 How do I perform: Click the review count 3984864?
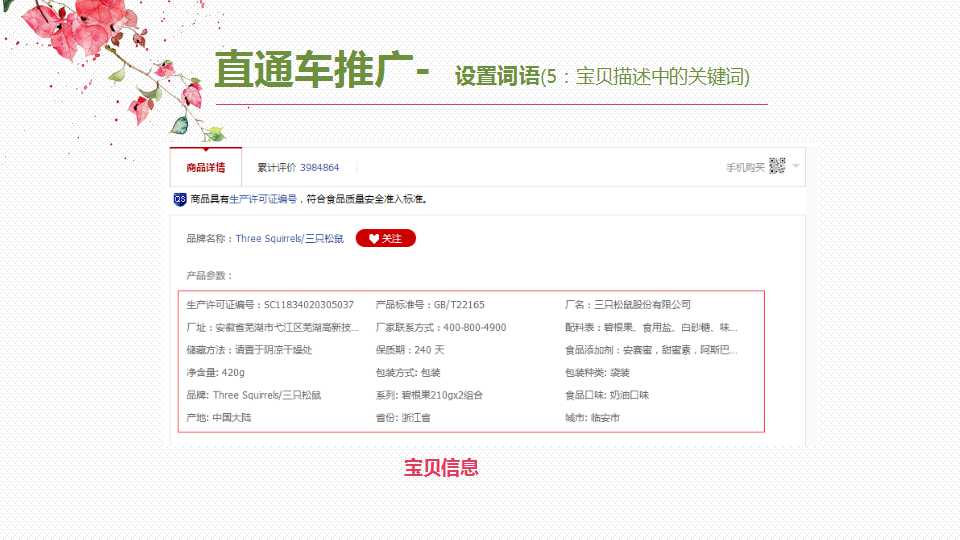(x=319, y=167)
